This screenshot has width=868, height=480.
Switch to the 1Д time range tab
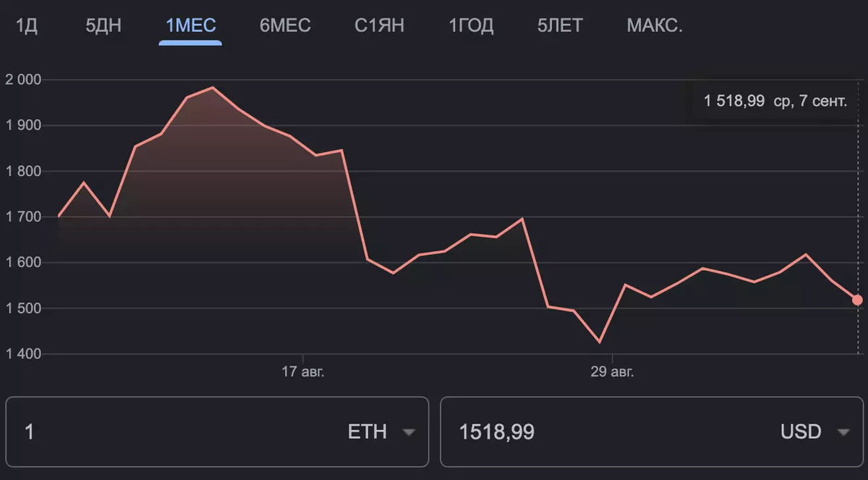[x=27, y=26]
